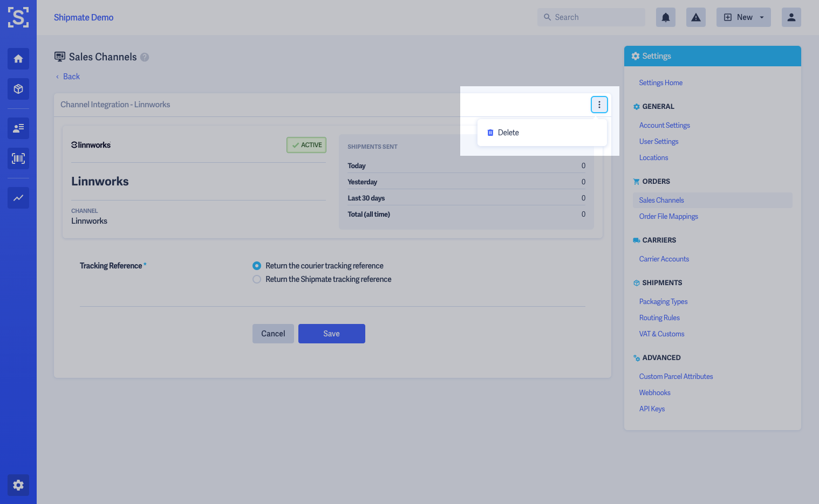Viewport: 819px width, 504px height.
Task: Click the three-dot options menu button
Action: point(599,105)
